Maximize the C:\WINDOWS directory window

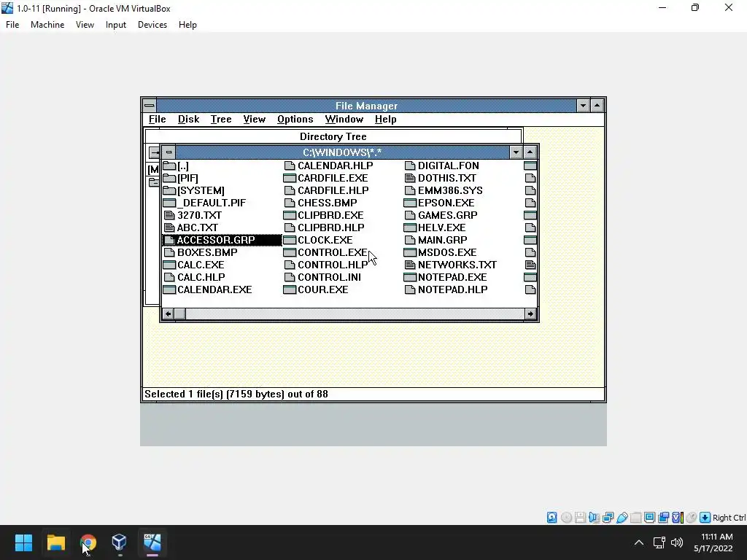tap(530, 152)
